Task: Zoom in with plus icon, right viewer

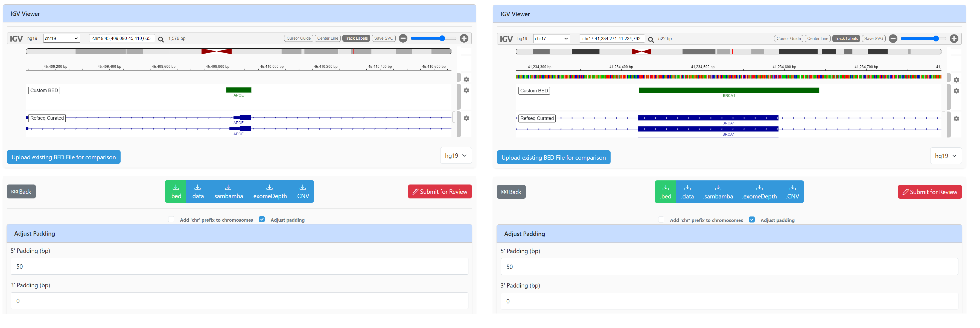Action: coord(954,39)
